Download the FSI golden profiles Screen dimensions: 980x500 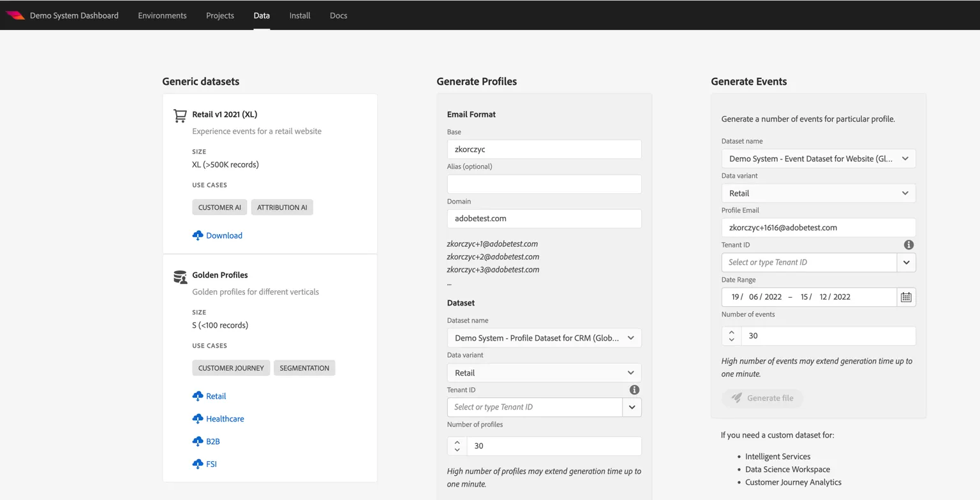coord(212,464)
